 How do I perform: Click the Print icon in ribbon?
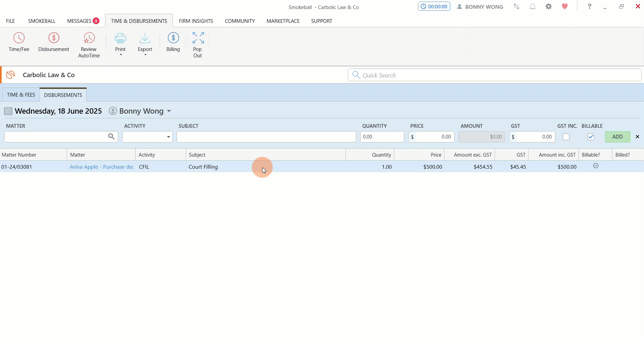(120, 38)
